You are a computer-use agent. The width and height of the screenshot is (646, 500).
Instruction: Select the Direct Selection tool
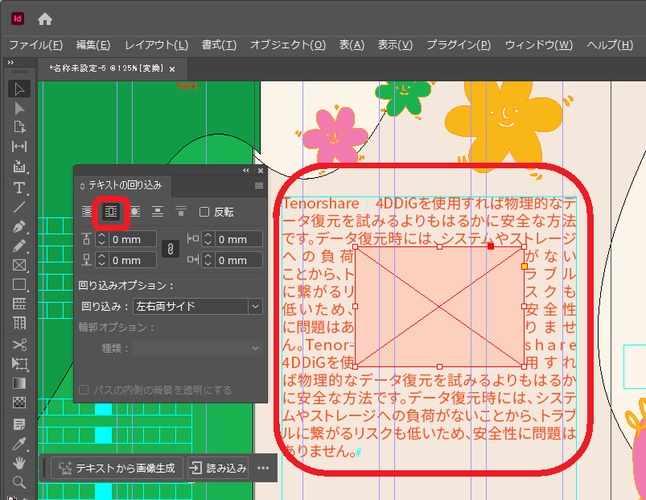(x=19, y=108)
